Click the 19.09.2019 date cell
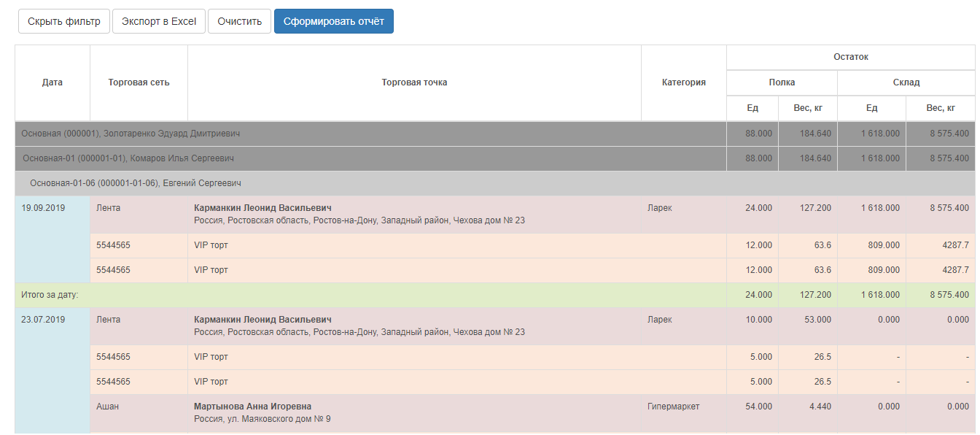The width and height of the screenshot is (980, 435). point(43,208)
